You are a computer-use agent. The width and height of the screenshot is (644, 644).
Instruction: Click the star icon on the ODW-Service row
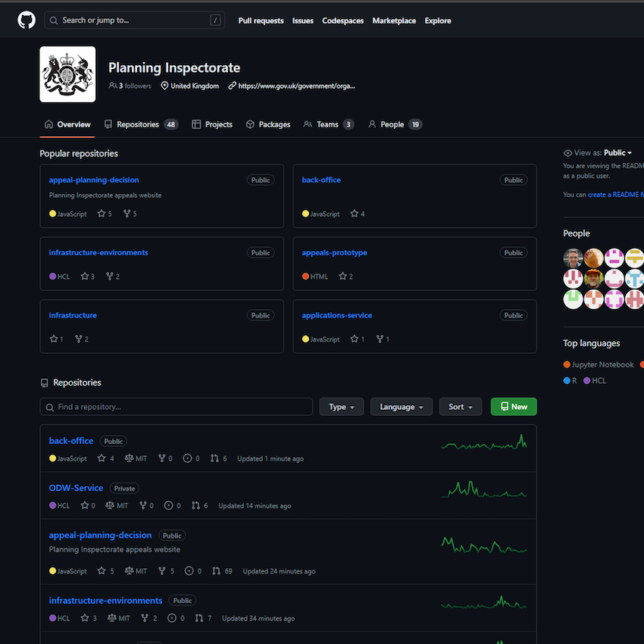[x=85, y=505]
